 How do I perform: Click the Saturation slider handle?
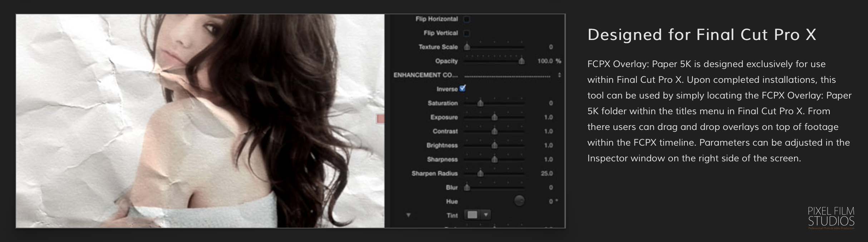pos(480,103)
